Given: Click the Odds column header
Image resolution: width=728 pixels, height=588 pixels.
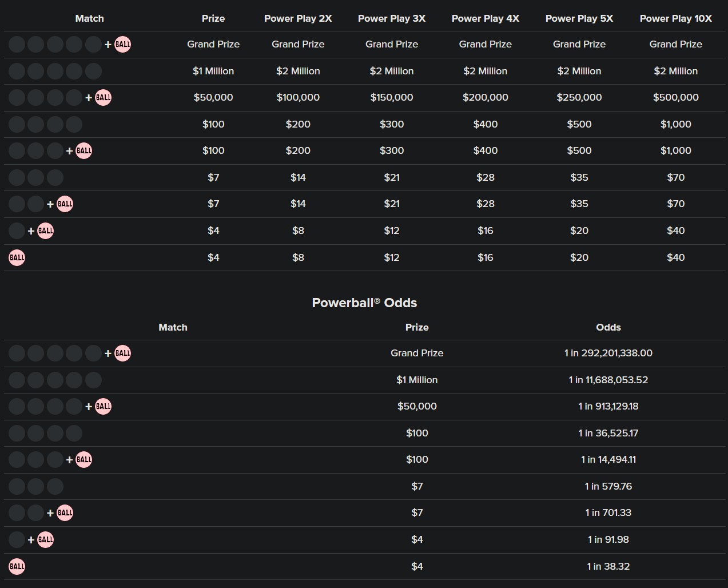Looking at the screenshot, I should coord(608,327).
